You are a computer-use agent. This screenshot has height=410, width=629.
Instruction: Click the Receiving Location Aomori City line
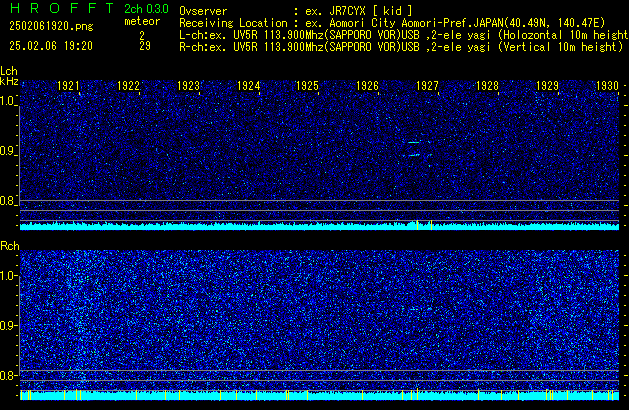click(392, 23)
